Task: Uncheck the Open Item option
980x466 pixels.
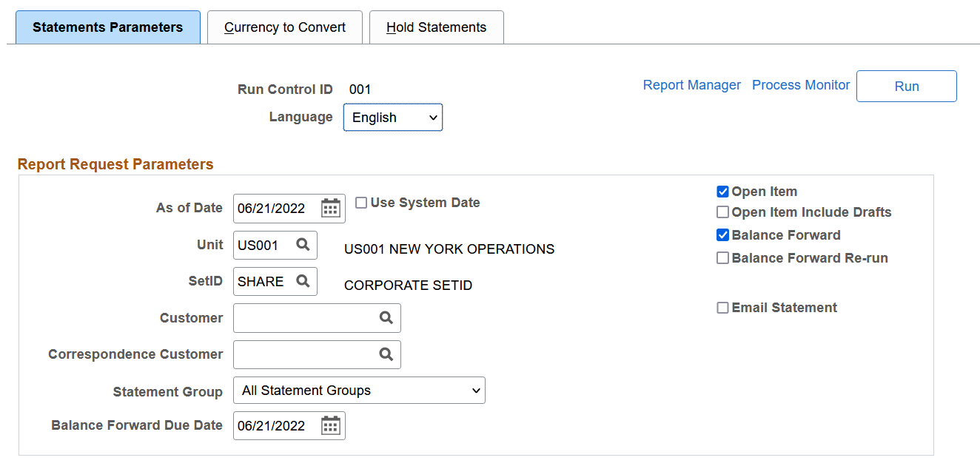Action: (722, 192)
